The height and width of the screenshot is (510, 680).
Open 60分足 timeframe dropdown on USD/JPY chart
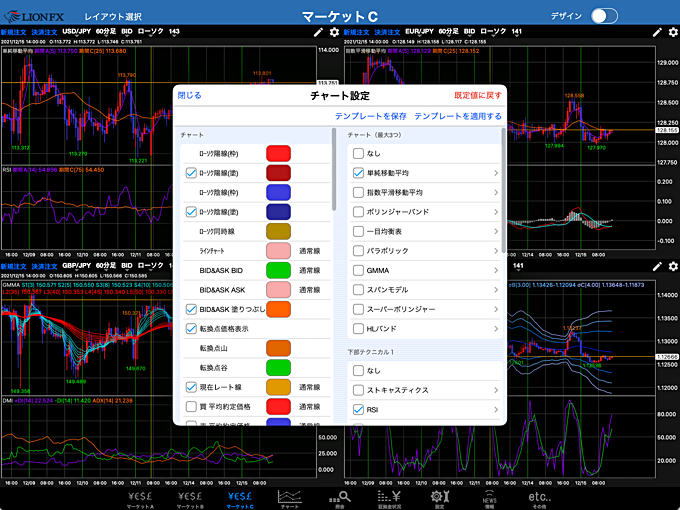coord(105,32)
